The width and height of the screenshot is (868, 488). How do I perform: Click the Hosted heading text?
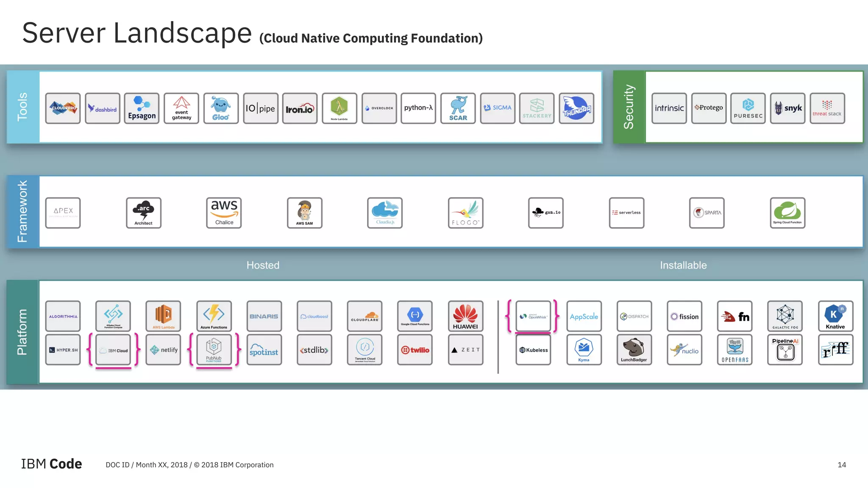click(x=263, y=265)
